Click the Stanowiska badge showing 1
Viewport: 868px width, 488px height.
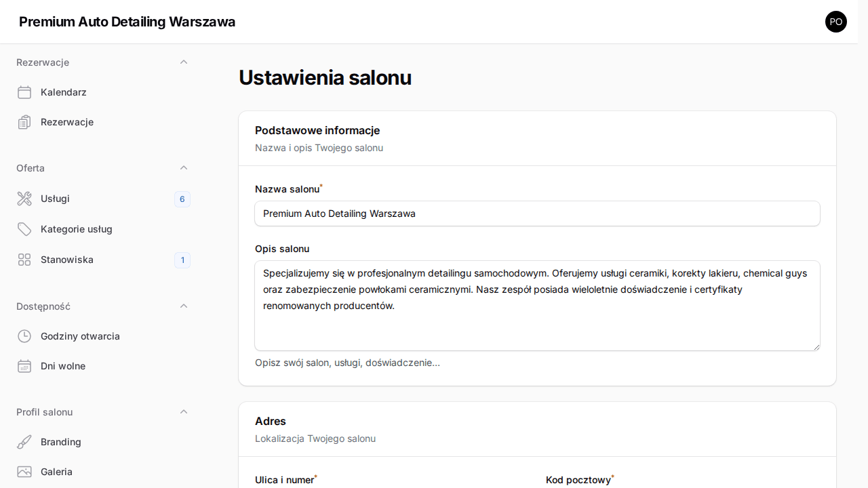182,260
